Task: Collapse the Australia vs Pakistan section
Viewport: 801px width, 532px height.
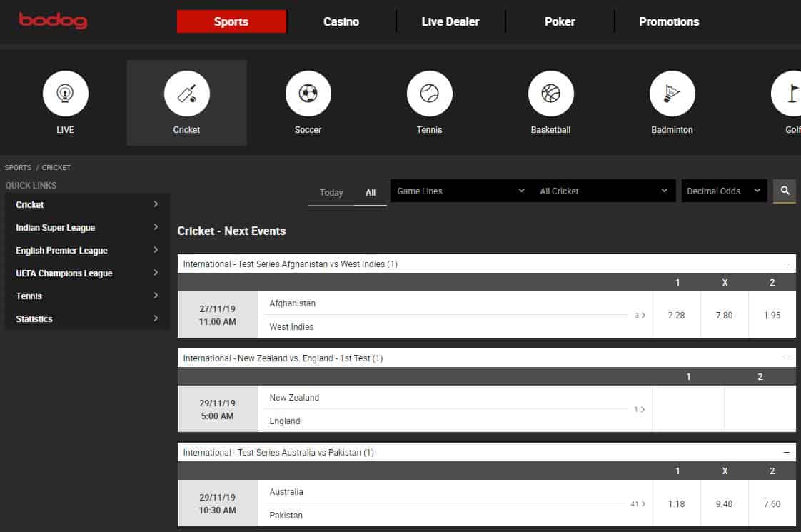Action: pyautogui.click(x=786, y=452)
